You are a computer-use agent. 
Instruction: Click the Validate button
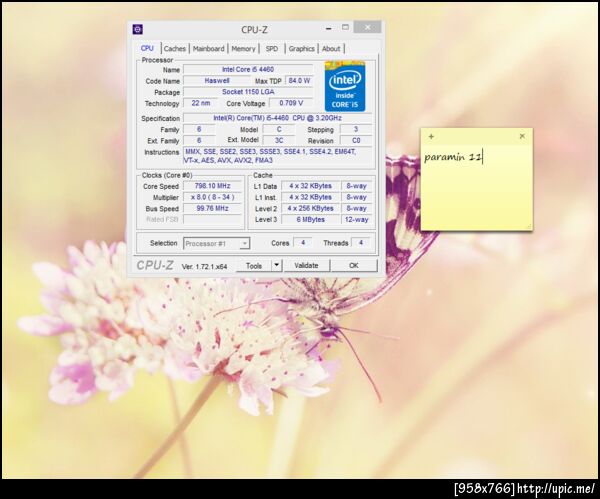(306, 265)
